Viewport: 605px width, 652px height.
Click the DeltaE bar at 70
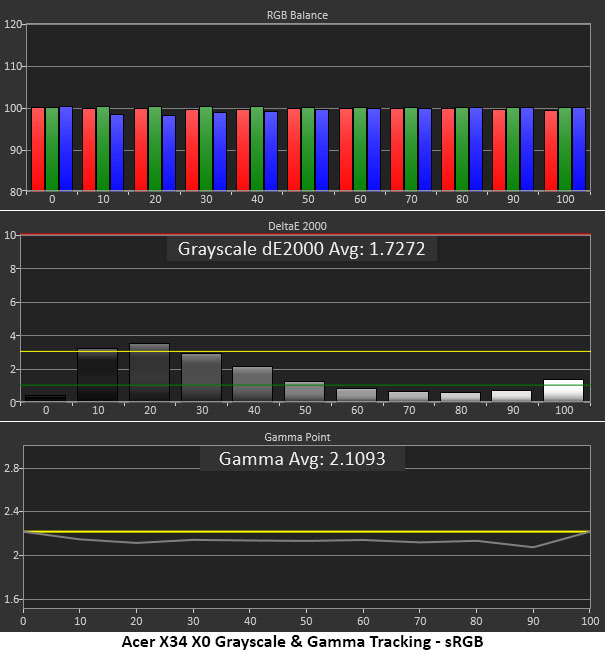pyautogui.click(x=408, y=397)
